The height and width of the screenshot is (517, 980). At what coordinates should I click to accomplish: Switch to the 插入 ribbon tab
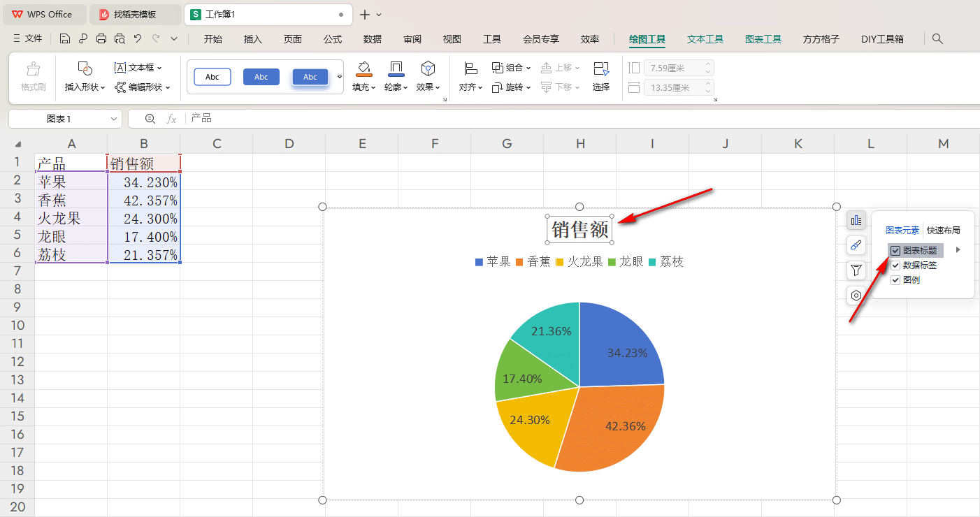pos(253,39)
